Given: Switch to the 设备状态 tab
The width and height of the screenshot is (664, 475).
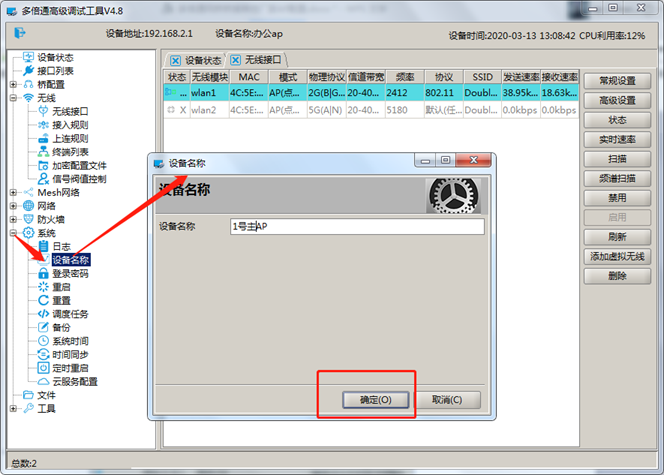Looking at the screenshot, I should pos(202,60).
